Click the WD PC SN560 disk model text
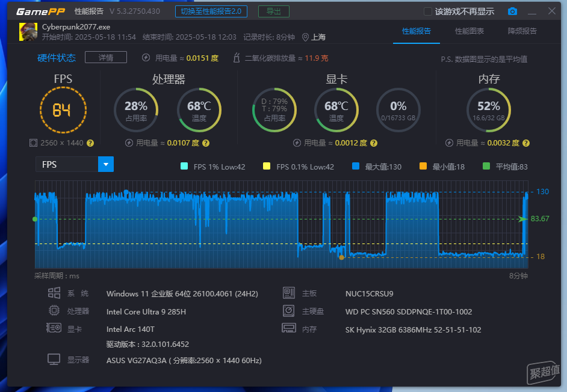This screenshot has width=567, height=392. tap(409, 312)
